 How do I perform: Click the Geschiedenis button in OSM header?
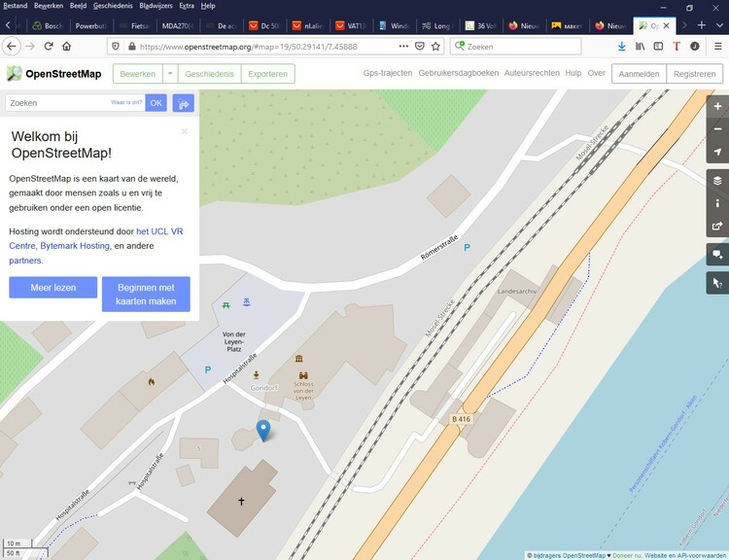click(x=209, y=74)
